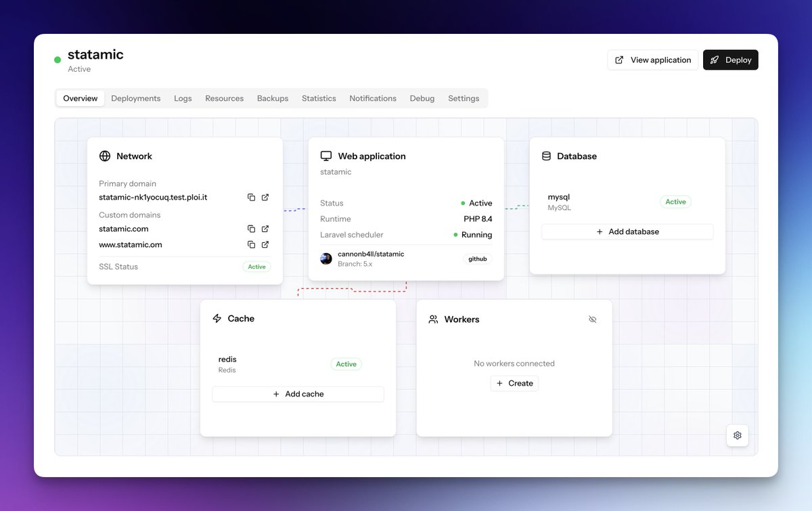
Task: Open statamic.com in new tab icon
Action: pos(265,229)
